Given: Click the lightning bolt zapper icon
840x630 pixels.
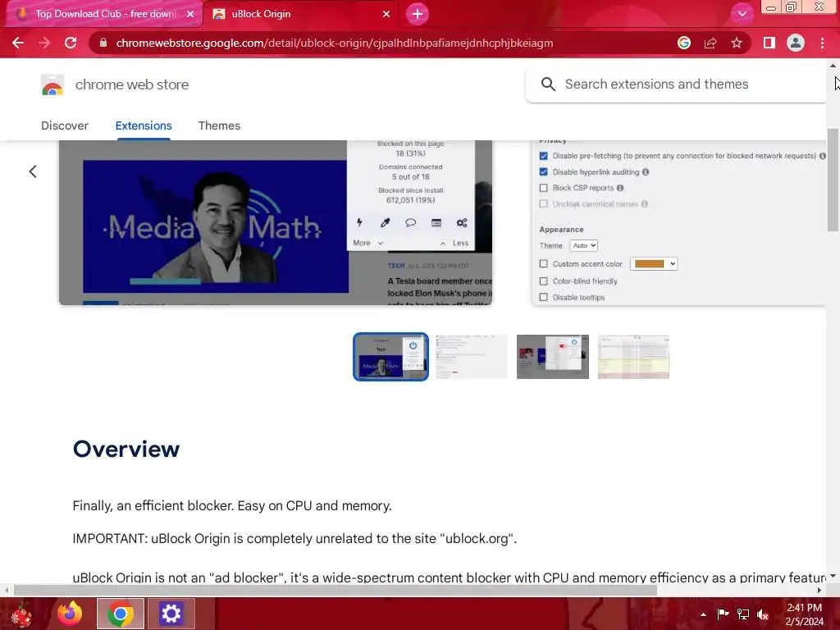Looking at the screenshot, I should click(359, 222).
